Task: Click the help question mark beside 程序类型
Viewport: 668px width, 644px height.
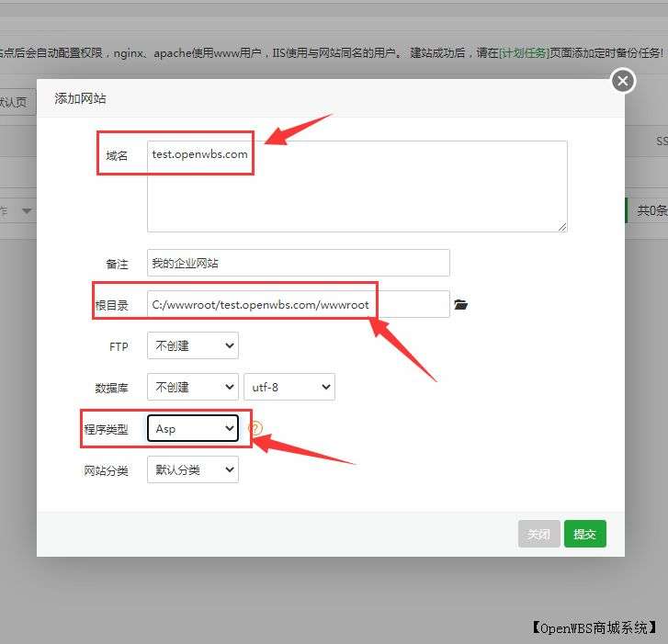Action: tap(255, 428)
